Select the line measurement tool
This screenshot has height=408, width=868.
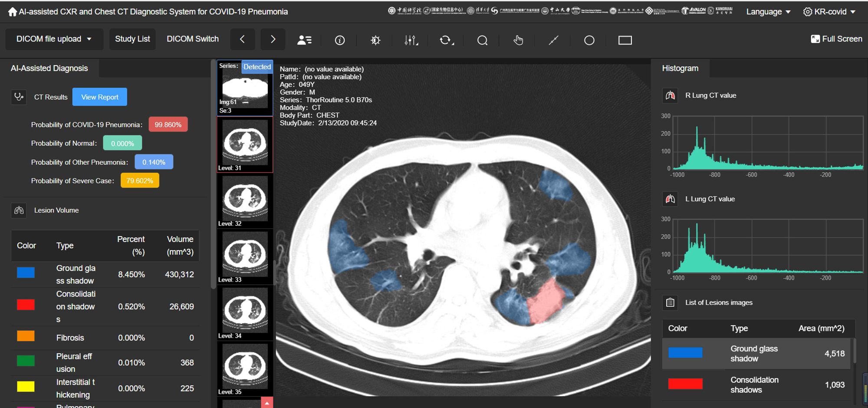(553, 40)
